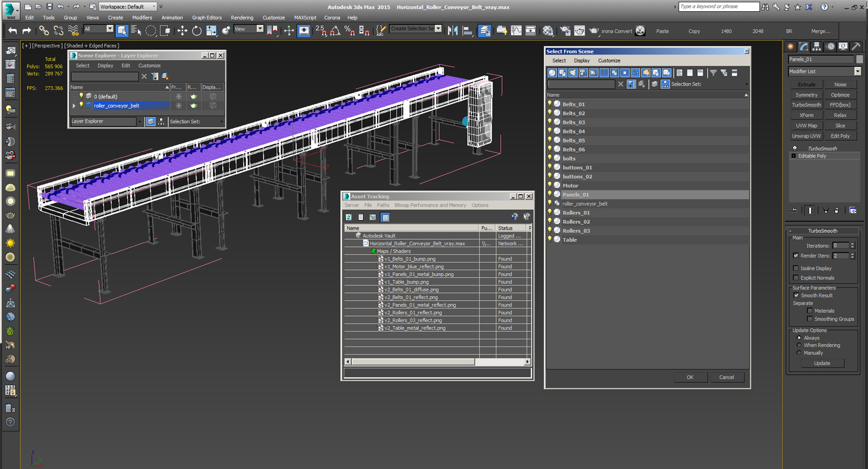This screenshot has height=469, width=868.
Task: Click the help search keyword field
Action: (x=718, y=6)
